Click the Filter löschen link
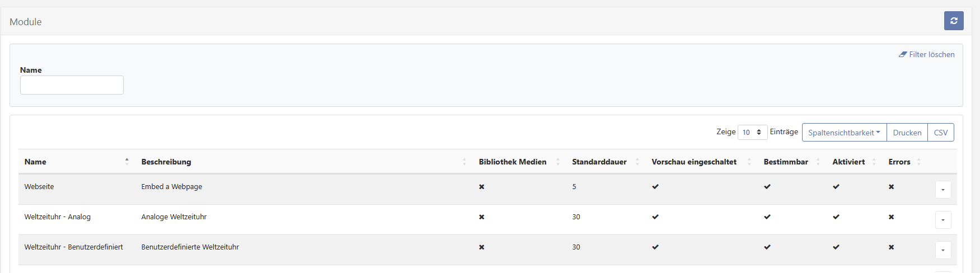 point(931,54)
